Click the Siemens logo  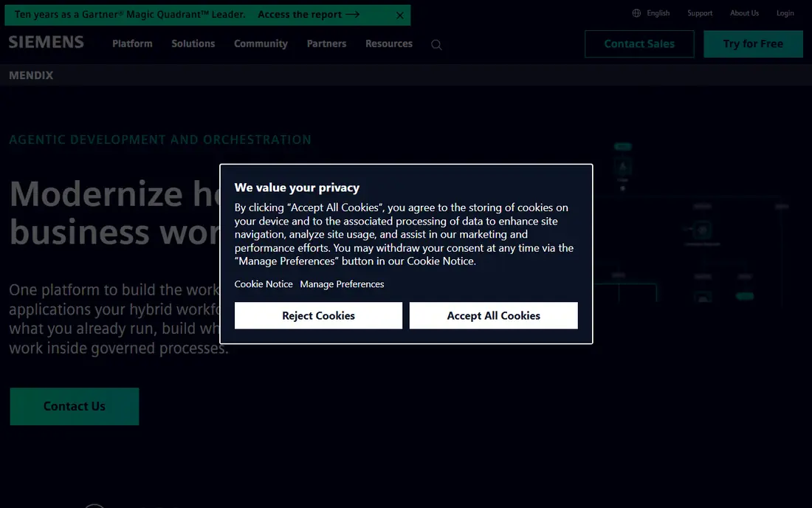click(46, 42)
